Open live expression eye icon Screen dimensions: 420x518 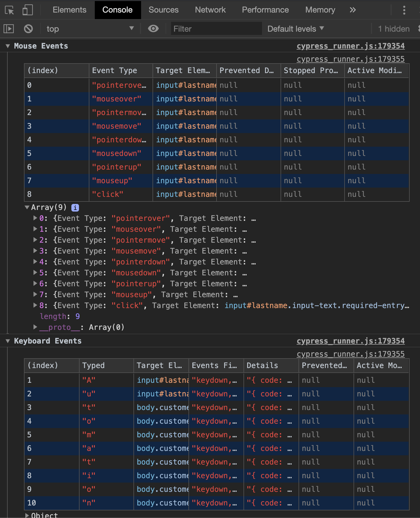[x=153, y=28]
